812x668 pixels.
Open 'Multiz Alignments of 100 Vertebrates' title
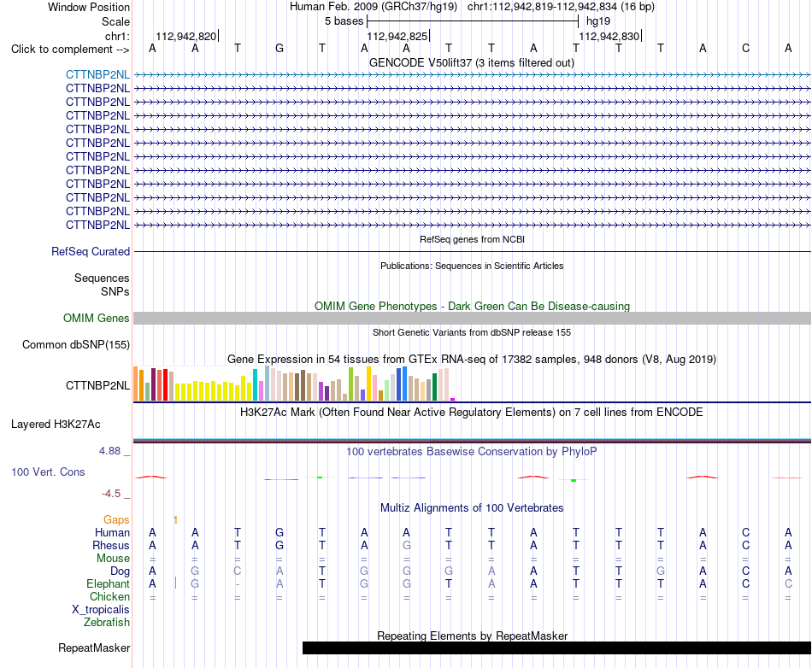(472, 507)
